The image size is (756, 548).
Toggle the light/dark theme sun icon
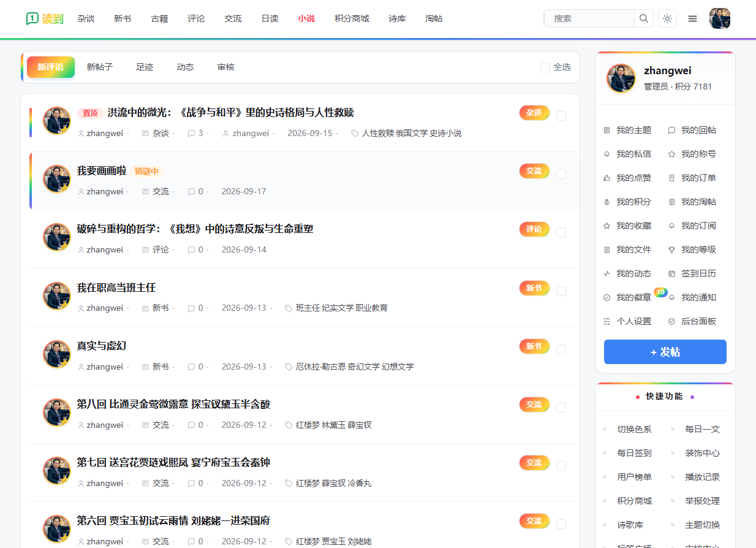667,18
